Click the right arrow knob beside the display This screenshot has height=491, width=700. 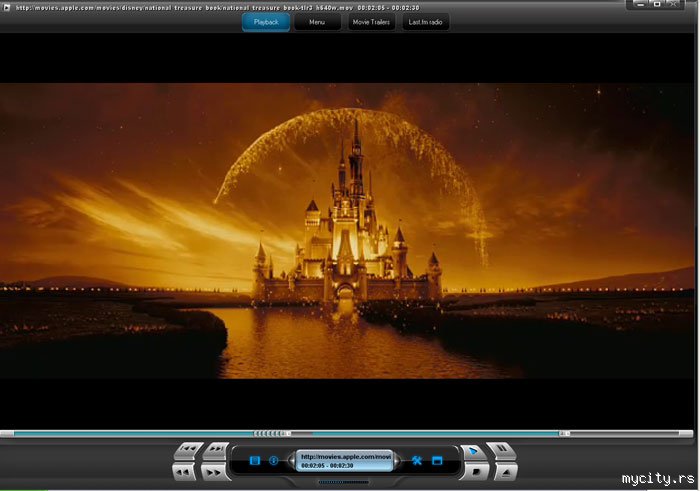tap(397, 460)
